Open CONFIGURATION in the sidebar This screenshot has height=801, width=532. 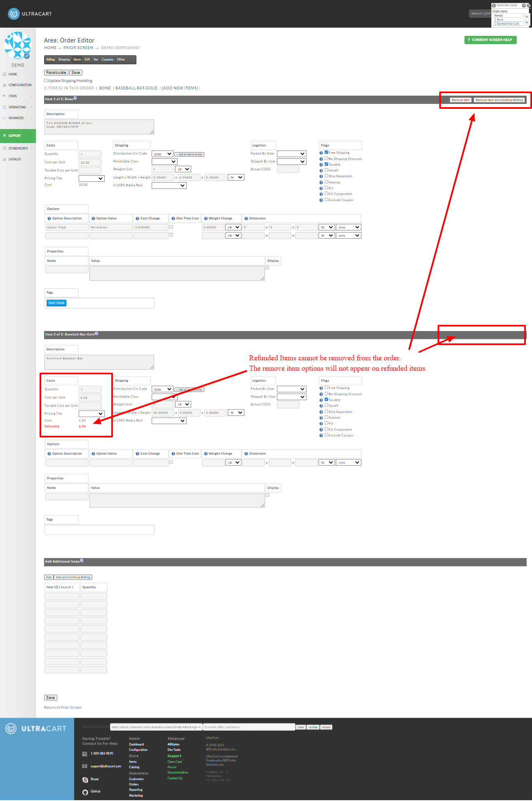20,85
